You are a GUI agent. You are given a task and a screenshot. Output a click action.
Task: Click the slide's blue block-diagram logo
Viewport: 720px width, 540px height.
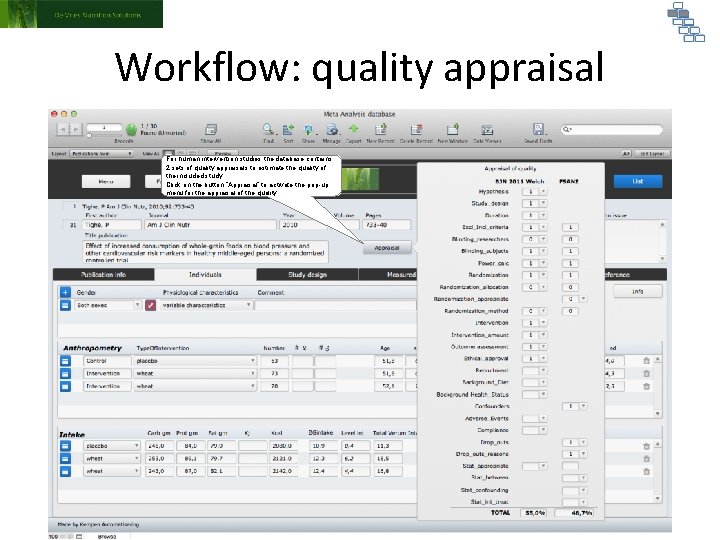(686, 22)
